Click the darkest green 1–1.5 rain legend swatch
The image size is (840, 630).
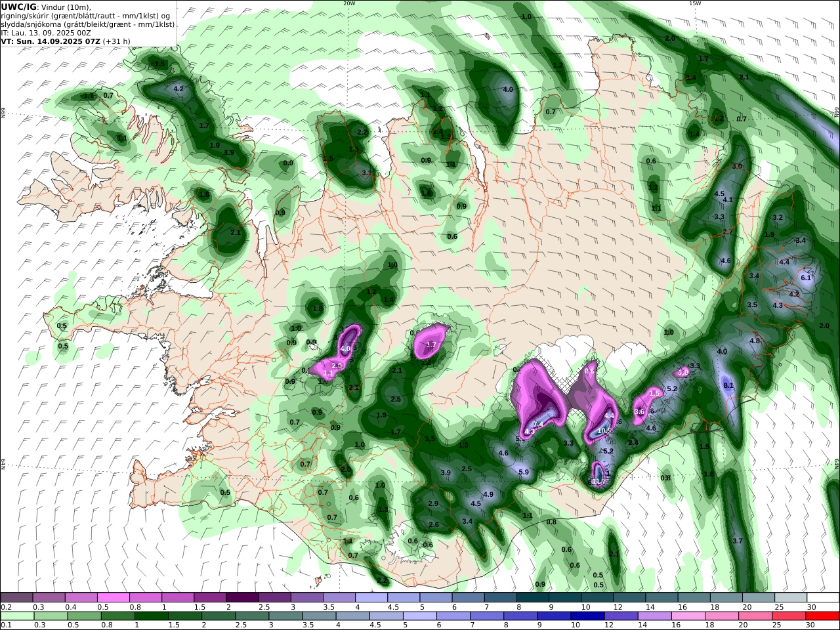coord(151,616)
